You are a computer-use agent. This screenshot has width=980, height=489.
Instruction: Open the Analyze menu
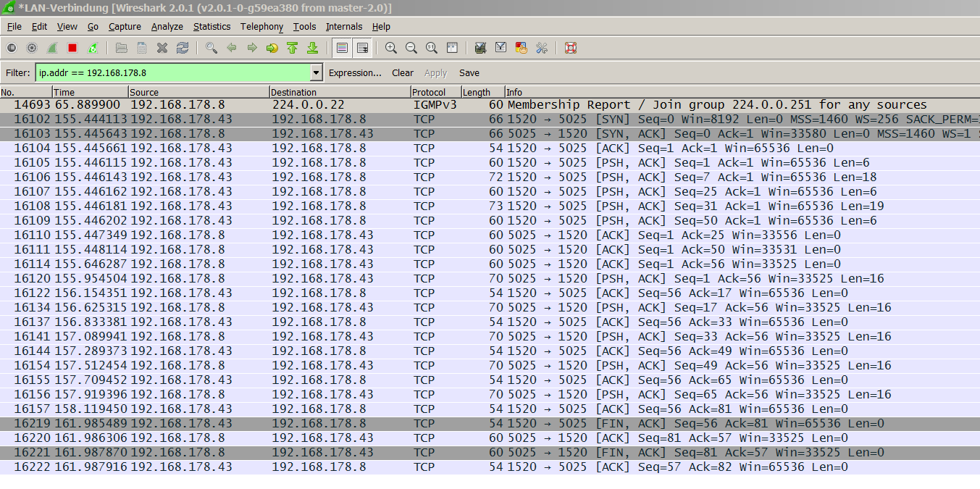click(167, 27)
